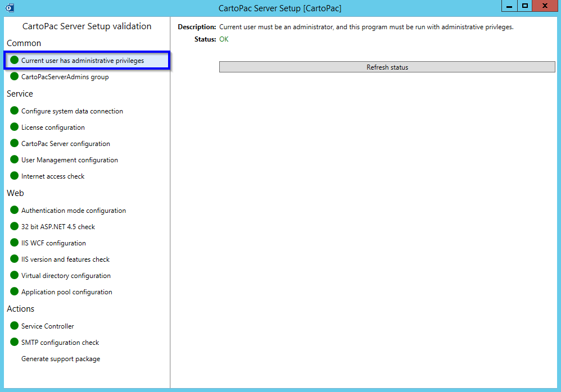
Task: Click green dot beside Service Controller
Action: [x=14, y=326]
